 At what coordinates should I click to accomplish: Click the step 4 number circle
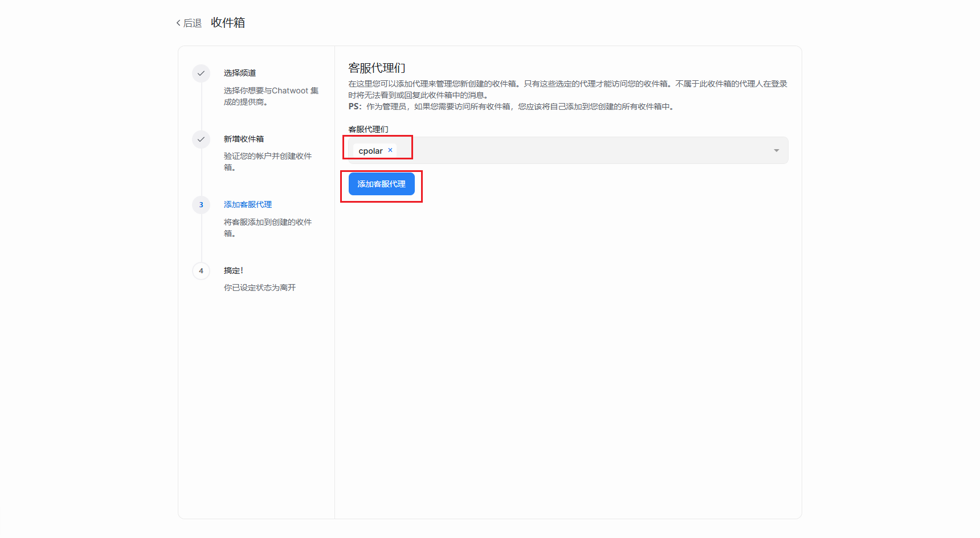(x=201, y=271)
